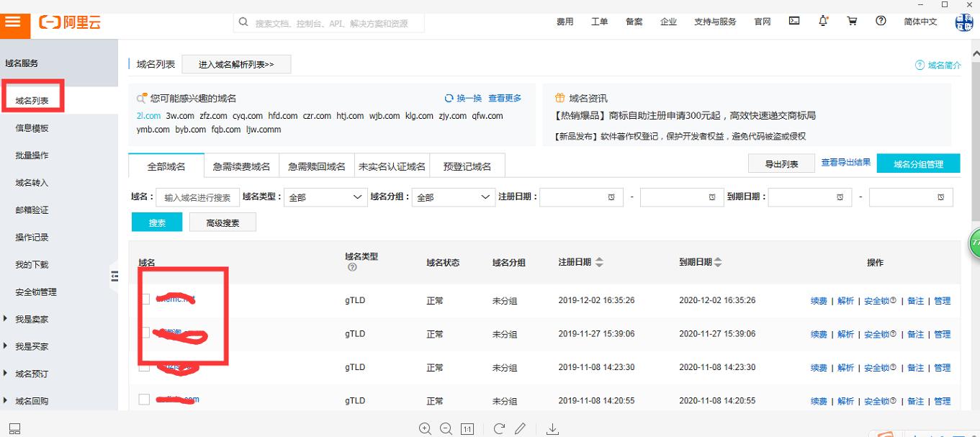
Task: Click the blue 搜索 button
Action: click(x=157, y=222)
